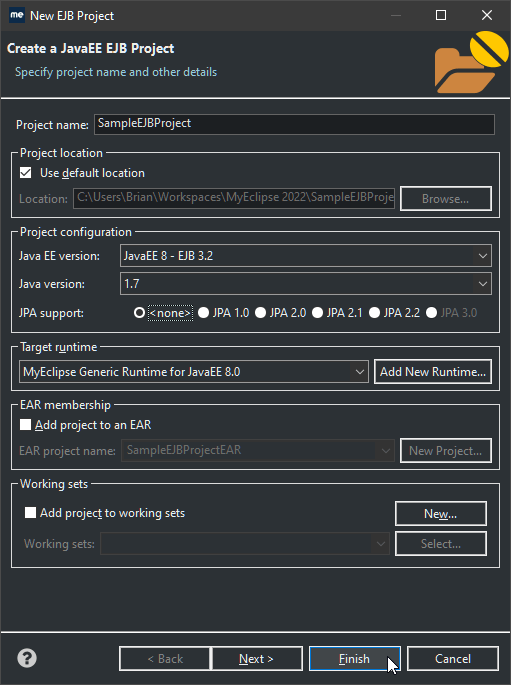The width and height of the screenshot is (511, 685).
Task: Open the help question mark icon
Action: click(x=27, y=658)
